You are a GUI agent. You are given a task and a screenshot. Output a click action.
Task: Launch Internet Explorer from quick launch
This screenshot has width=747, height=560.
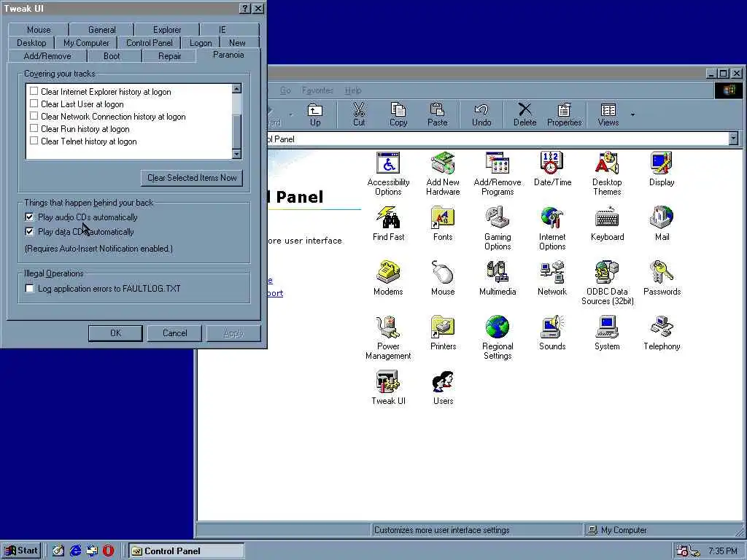click(75, 551)
